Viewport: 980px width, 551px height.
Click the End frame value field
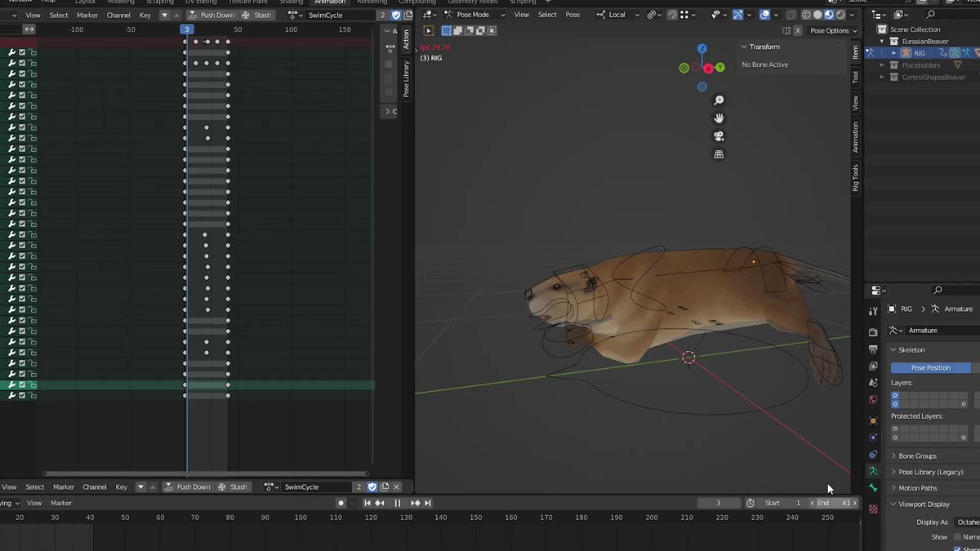point(834,503)
